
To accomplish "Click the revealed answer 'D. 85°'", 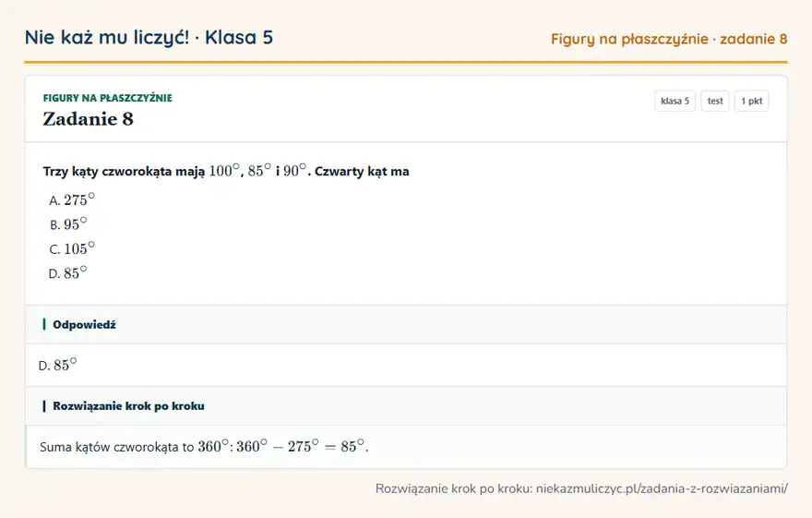I will (57, 365).
